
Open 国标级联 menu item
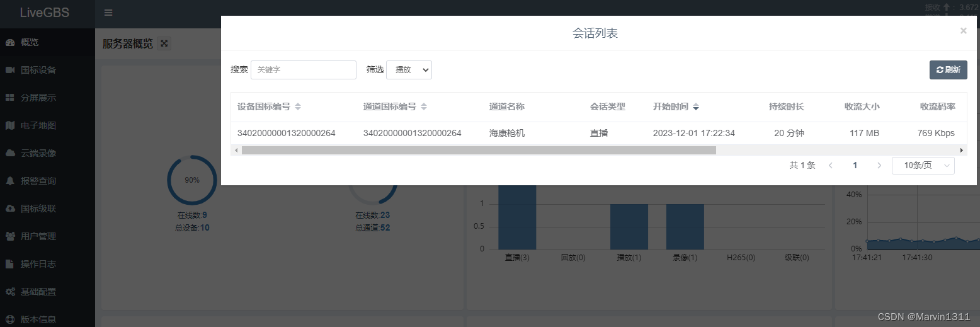pos(47,209)
